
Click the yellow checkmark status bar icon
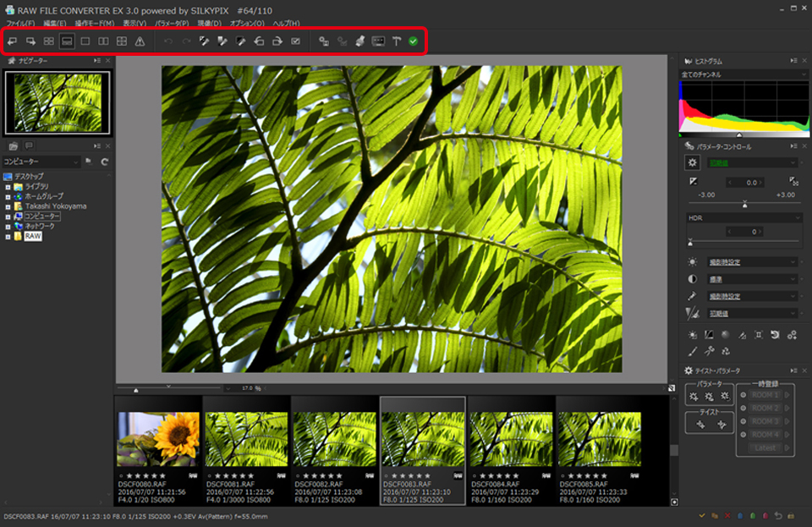[x=702, y=516]
